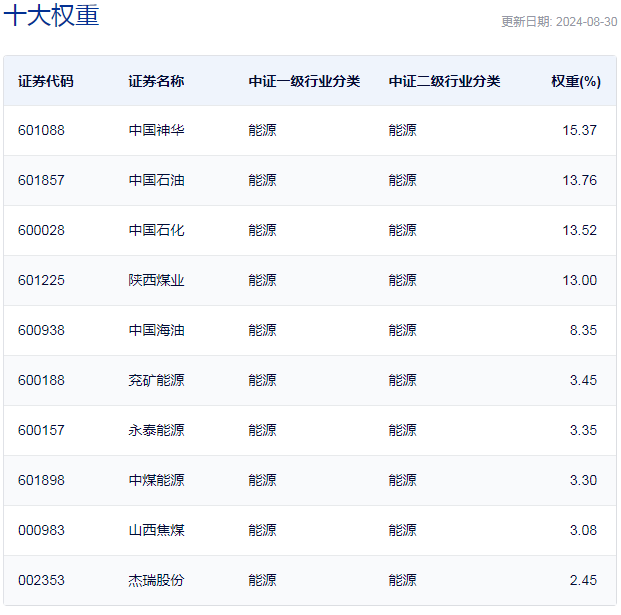
Task: Click first-level 能源 in 中国神华 row
Action: 262,130
